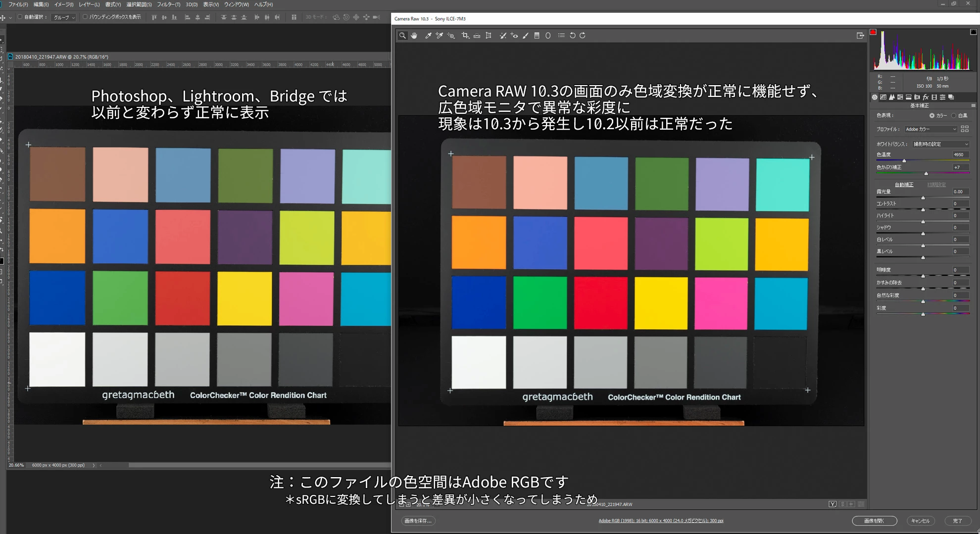Image resolution: width=980 pixels, height=534 pixels.
Task: Select the カラー radio button
Action: 932,116
